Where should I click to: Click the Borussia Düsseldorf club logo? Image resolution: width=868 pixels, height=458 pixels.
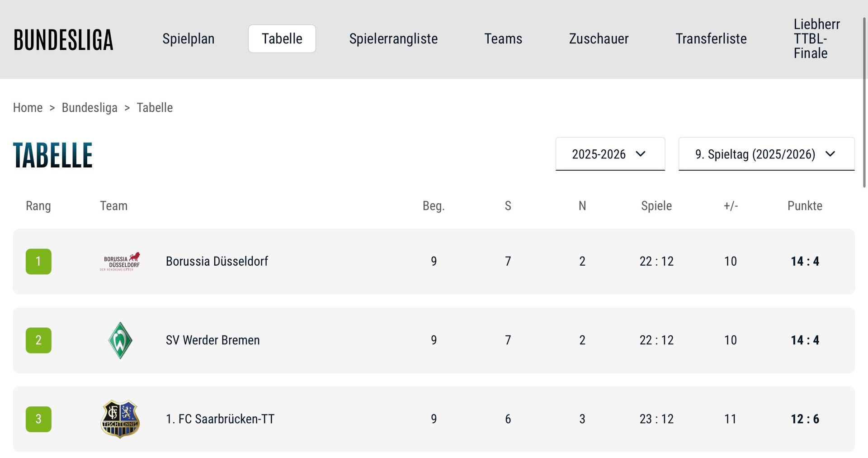[x=120, y=262]
